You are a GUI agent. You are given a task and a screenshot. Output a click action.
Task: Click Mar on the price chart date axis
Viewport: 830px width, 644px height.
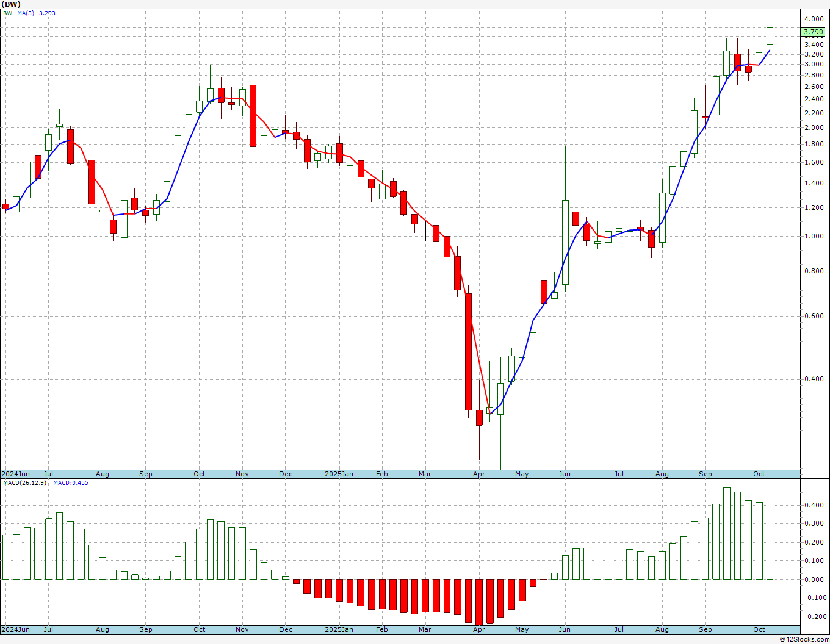[x=425, y=474]
